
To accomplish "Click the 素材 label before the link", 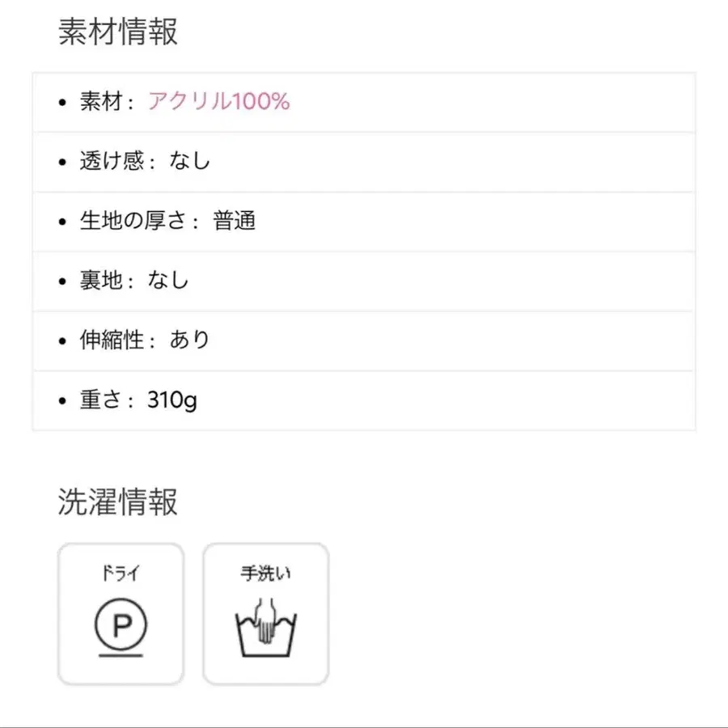I will pos(100,102).
